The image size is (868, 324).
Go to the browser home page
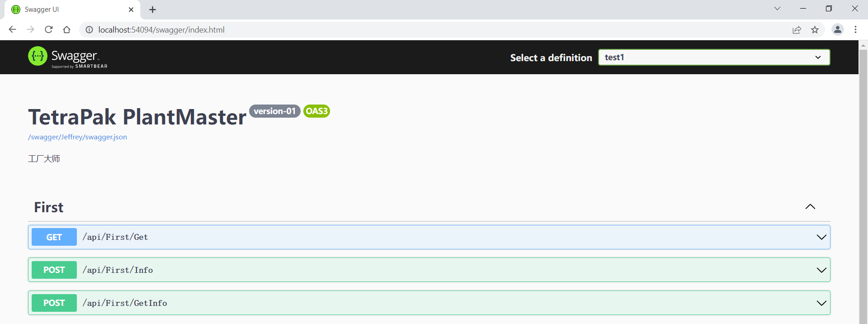click(67, 29)
